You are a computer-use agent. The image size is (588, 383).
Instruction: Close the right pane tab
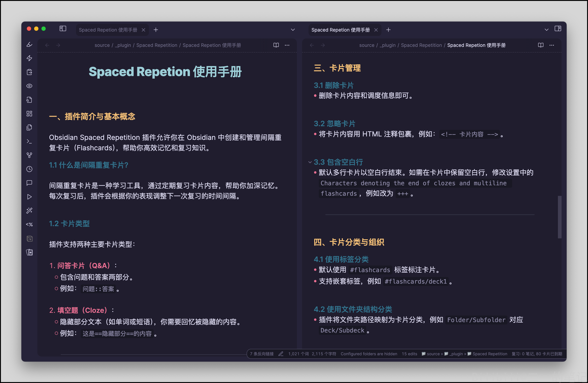tap(376, 30)
